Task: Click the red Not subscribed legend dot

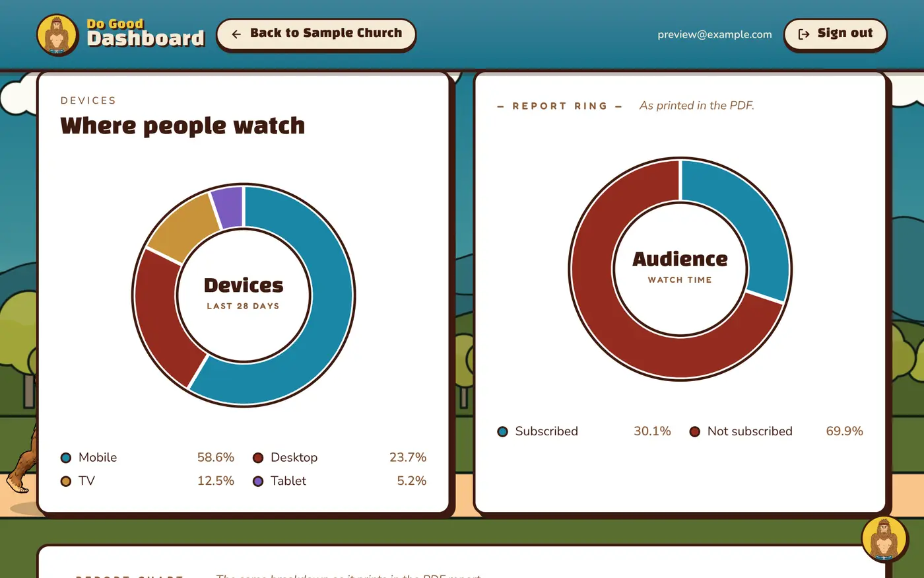Action: pyautogui.click(x=694, y=432)
